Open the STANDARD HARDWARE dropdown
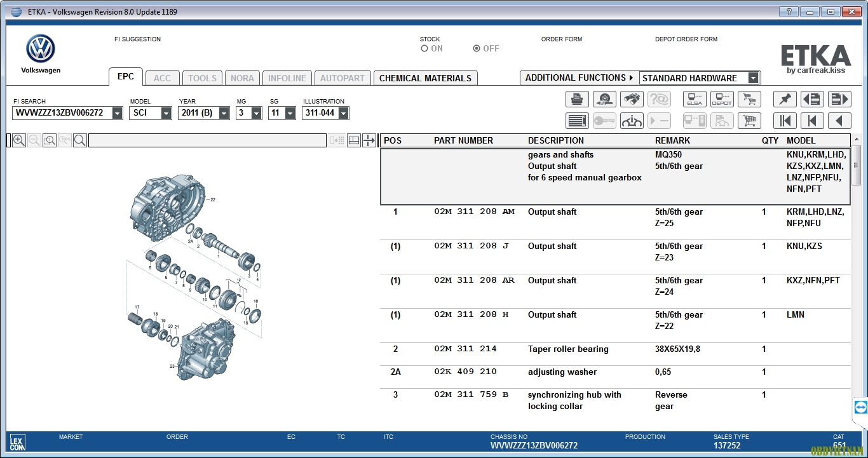This screenshot has width=868, height=458. click(753, 78)
